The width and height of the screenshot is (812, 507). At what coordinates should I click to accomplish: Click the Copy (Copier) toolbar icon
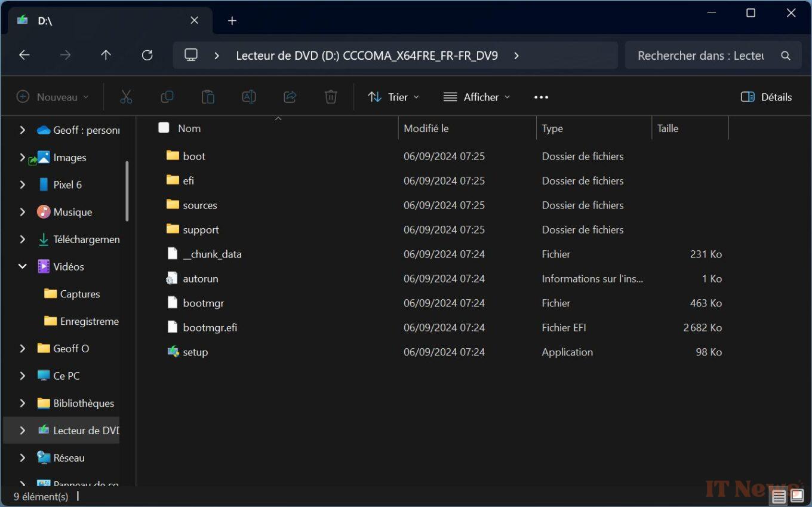pyautogui.click(x=167, y=97)
